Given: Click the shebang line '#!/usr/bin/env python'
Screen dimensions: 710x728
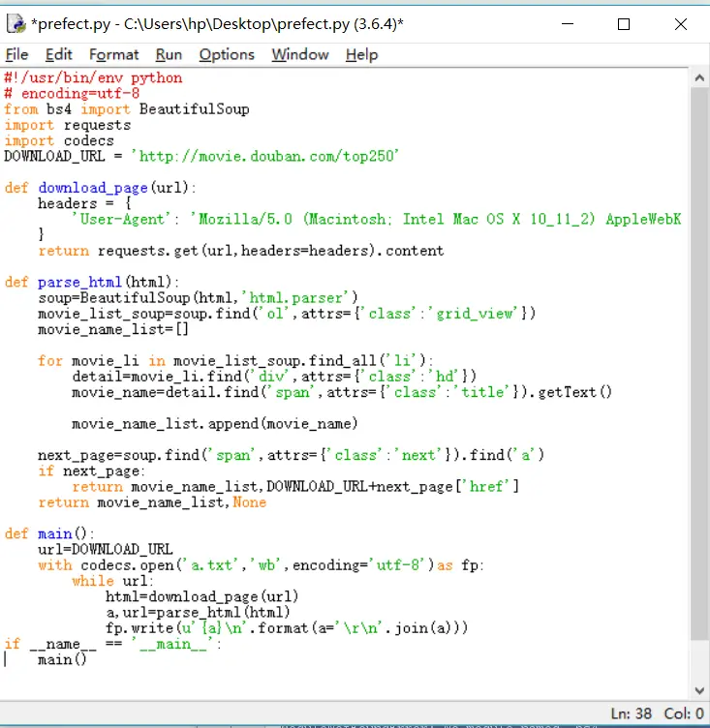Looking at the screenshot, I should click(x=93, y=78).
